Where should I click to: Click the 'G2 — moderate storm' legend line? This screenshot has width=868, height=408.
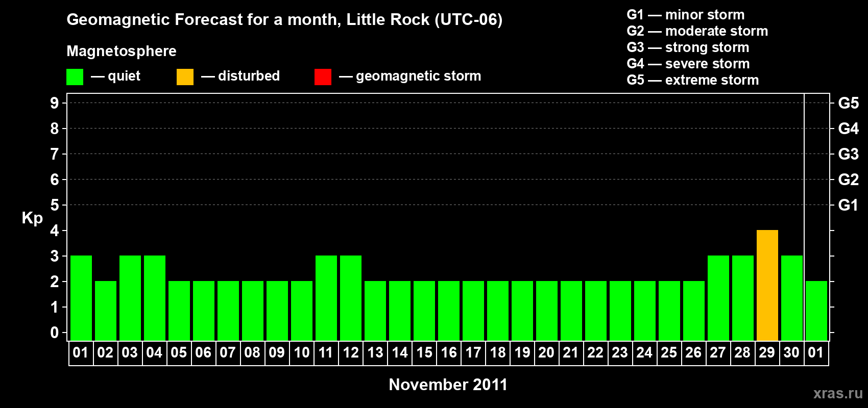click(697, 31)
